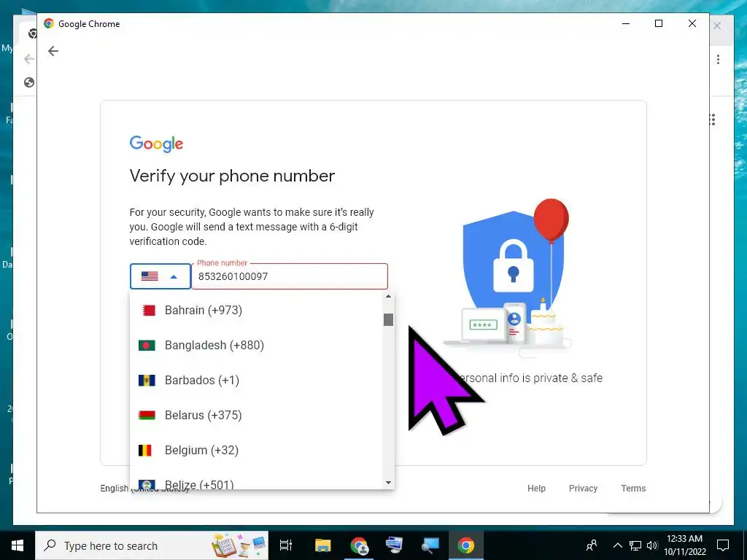Click scroll down arrow of country list
The width and height of the screenshot is (747, 560).
pyautogui.click(x=388, y=483)
